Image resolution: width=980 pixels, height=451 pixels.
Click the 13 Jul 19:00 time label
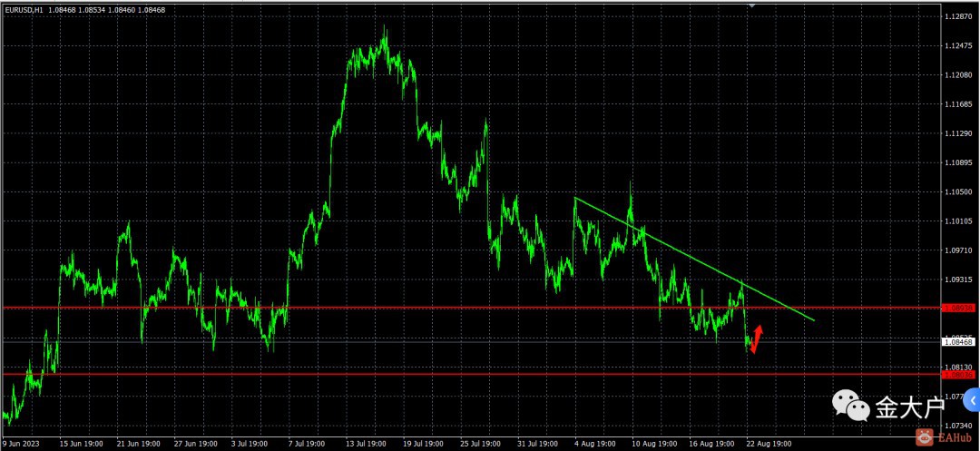(x=367, y=444)
